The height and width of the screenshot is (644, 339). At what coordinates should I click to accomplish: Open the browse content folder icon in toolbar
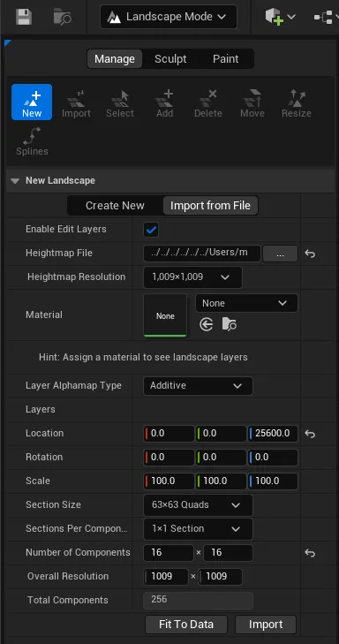pyautogui.click(x=63, y=17)
